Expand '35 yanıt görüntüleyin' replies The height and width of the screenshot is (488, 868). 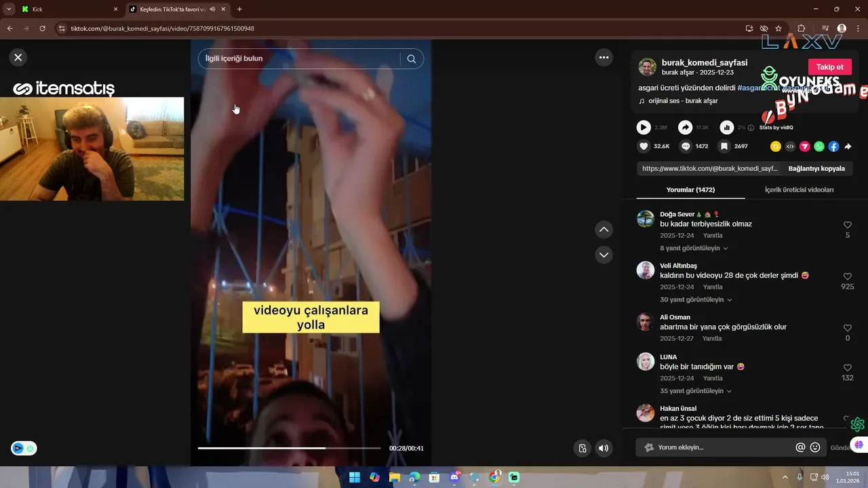click(696, 391)
